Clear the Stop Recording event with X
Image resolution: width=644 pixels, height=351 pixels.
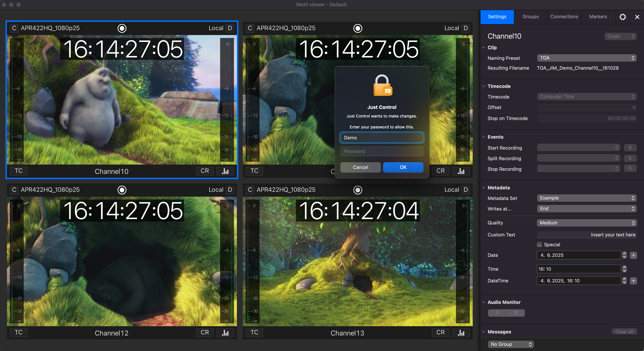630,168
